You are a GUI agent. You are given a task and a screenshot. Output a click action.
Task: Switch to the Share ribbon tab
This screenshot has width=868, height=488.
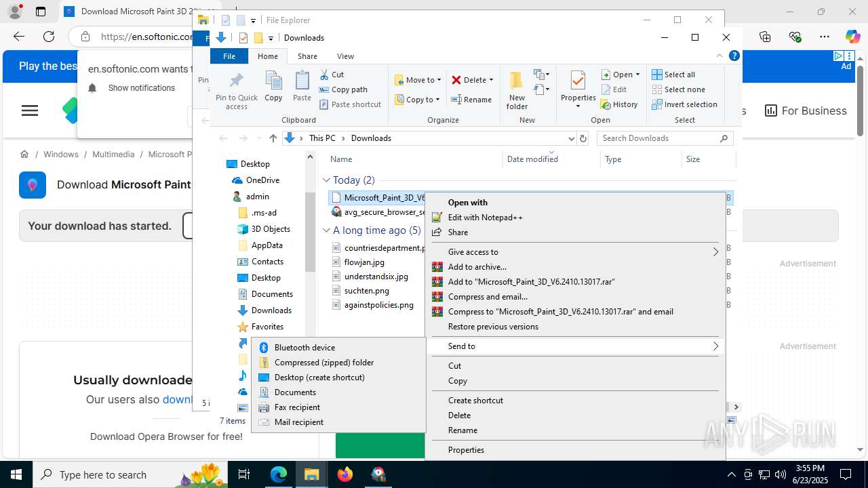click(x=307, y=56)
